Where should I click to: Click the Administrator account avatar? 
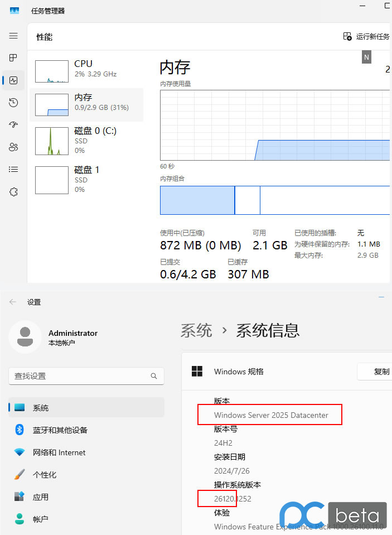pos(25,337)
